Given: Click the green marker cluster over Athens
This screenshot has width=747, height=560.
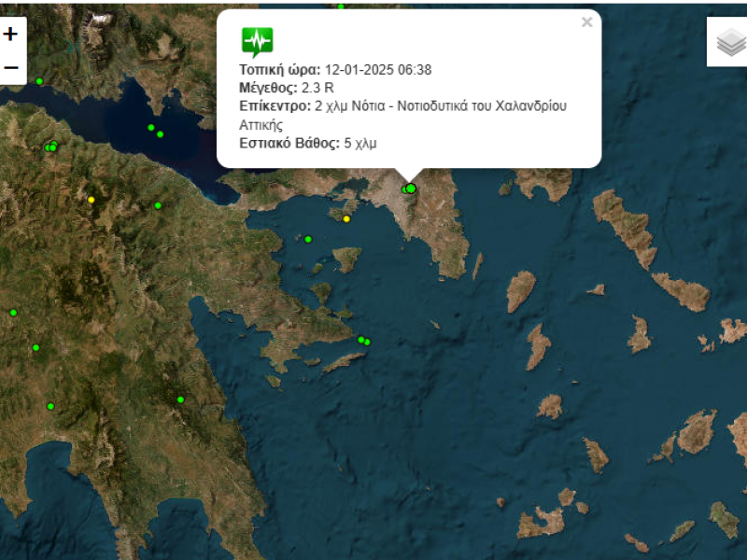Looking at the screenshot, I should 409,189.
